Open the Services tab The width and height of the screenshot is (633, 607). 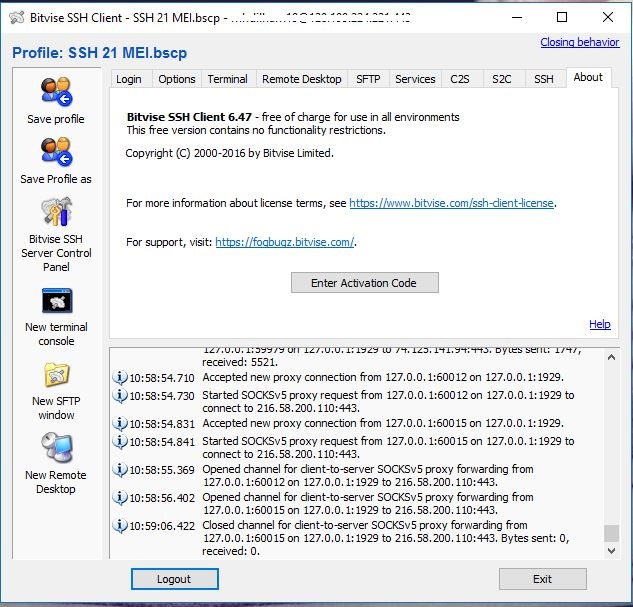point(415,79)
